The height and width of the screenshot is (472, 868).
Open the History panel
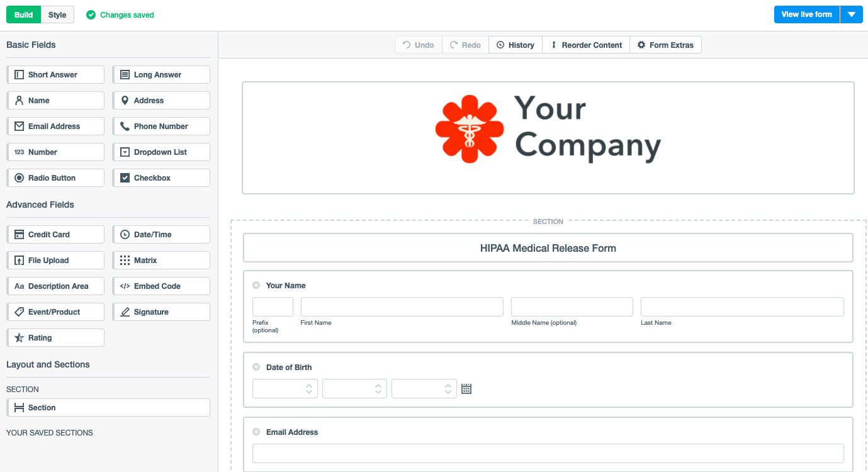[516, 45]
